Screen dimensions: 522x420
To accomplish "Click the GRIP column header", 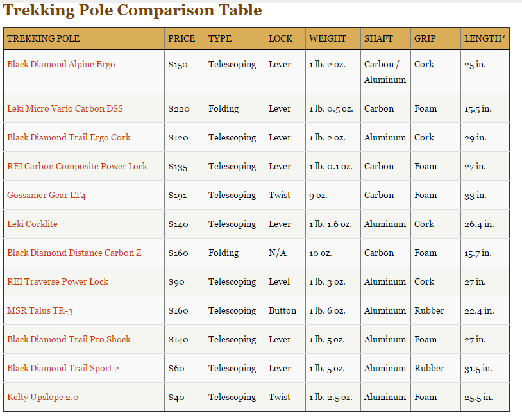I will click(x=425, y=38).
